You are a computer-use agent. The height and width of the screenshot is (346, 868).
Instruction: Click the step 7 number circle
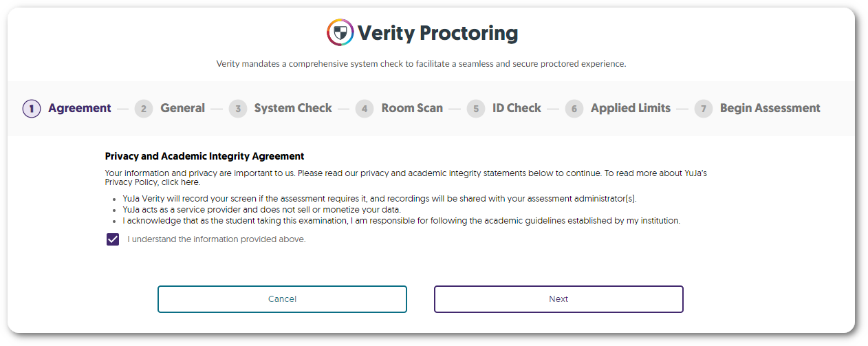click(703, 109)
